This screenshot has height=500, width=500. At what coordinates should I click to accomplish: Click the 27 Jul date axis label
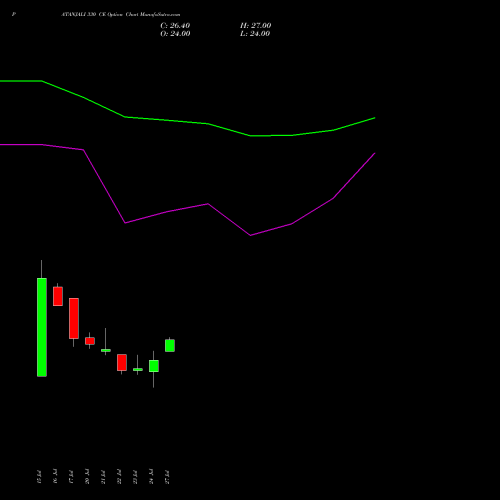(167, 477)
